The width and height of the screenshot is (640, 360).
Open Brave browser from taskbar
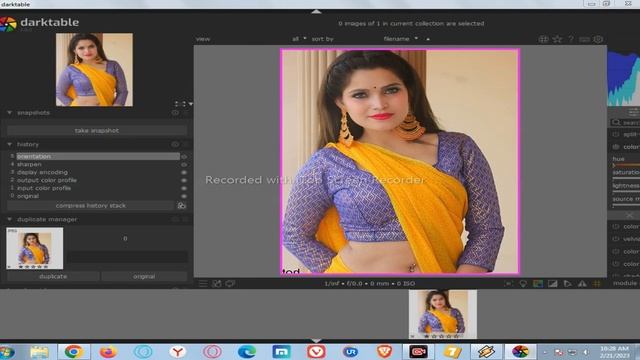(384, 352)
